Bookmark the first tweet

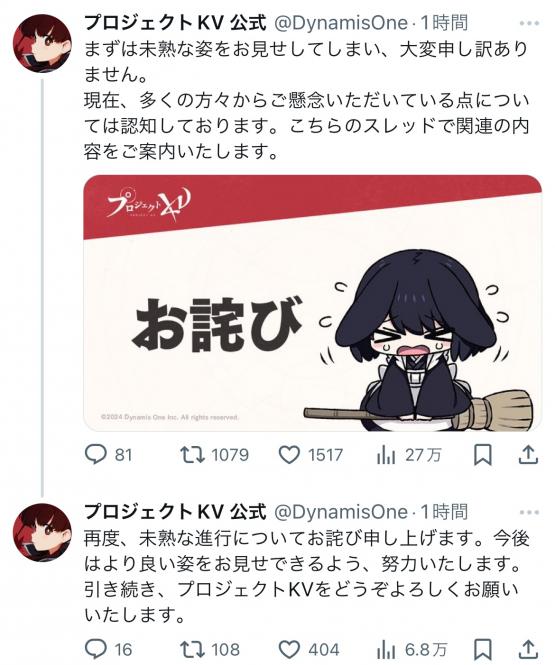coord(482,455)
